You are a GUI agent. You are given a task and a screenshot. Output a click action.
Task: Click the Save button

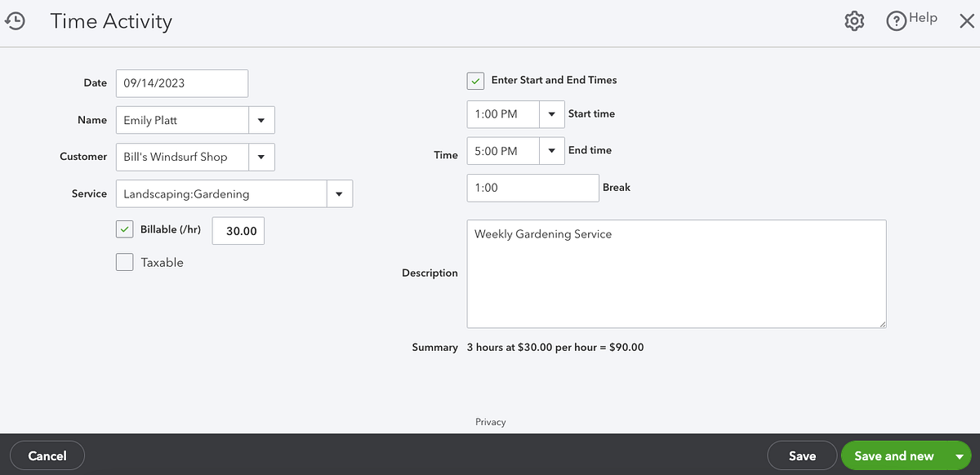tap(802, 455)
